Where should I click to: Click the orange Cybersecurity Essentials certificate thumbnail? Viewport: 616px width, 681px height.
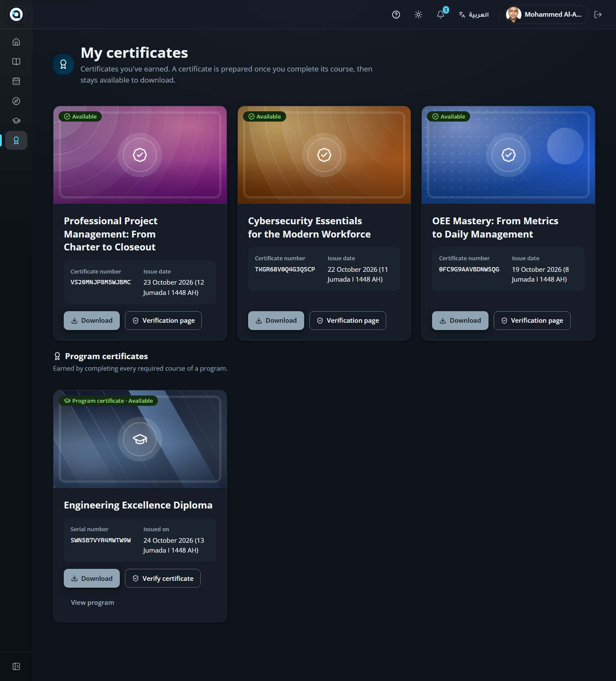click(x=324, y=155)
